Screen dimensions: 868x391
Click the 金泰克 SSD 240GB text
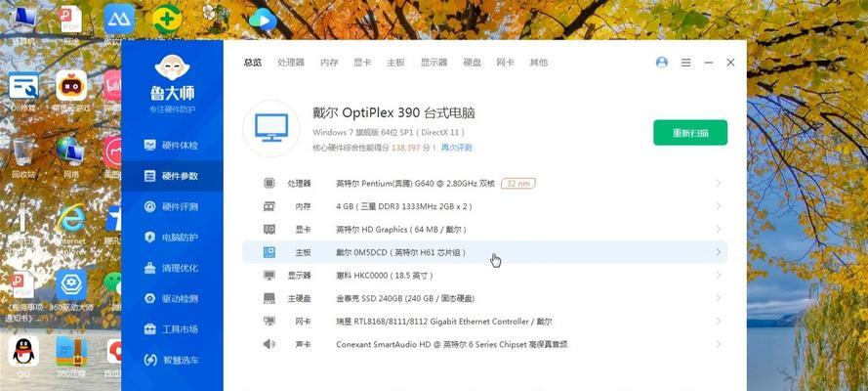(x=406, y=298)
